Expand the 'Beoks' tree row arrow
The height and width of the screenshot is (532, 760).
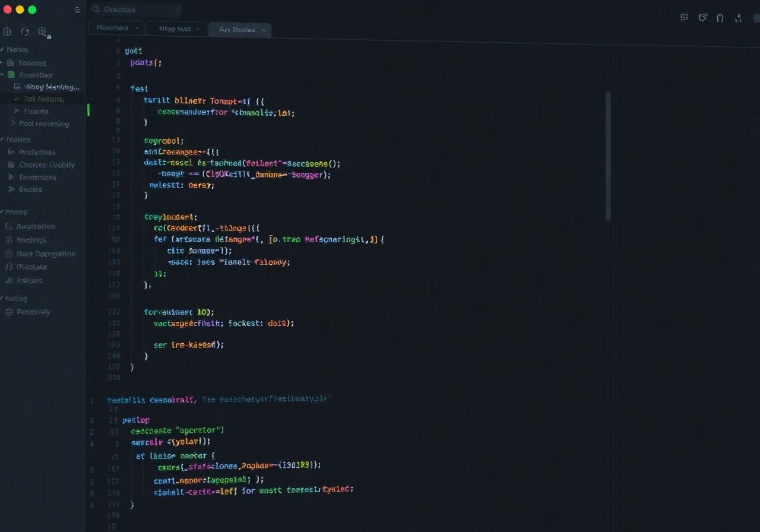(11, 189)
